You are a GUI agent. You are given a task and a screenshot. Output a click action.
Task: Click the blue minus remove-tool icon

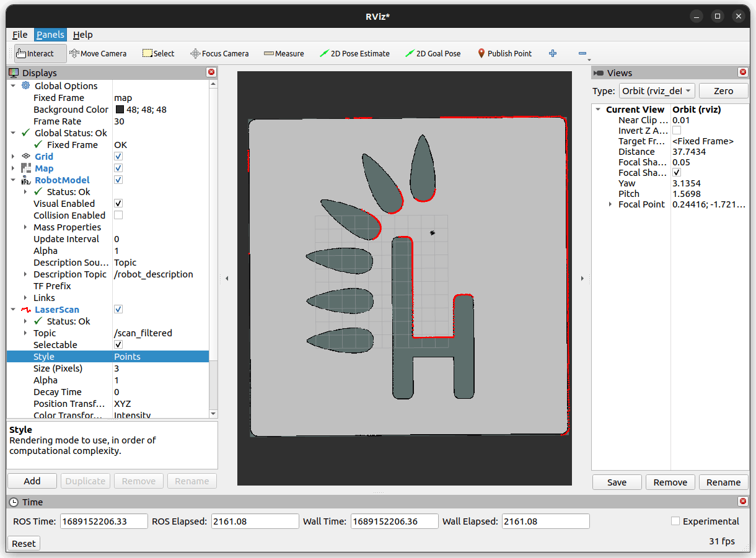pyautogui.click(x=582, y=54)
